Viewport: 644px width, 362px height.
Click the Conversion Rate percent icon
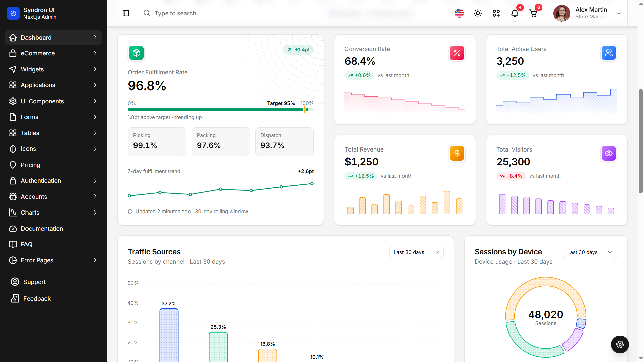[457, 53]
